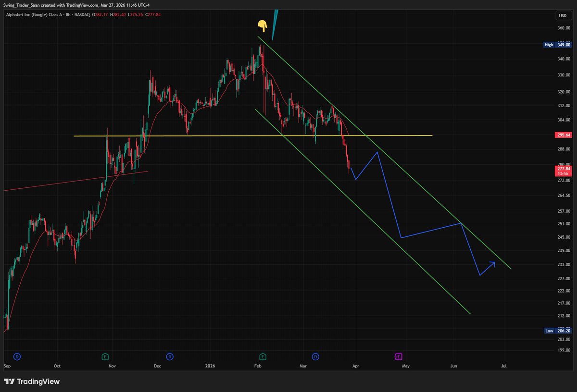Click the Nov label on time axis
577x392 pixels.
click(x=112, y=366)
